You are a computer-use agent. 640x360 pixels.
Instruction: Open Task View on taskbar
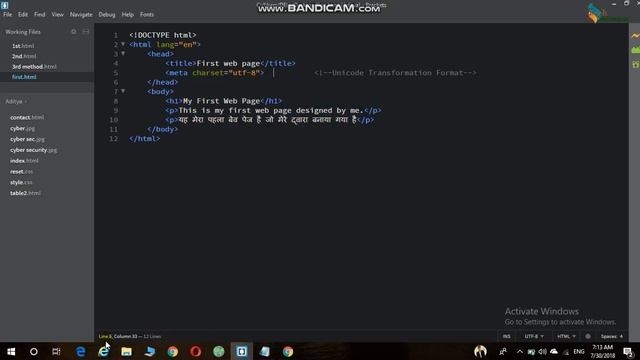[56, 351]
